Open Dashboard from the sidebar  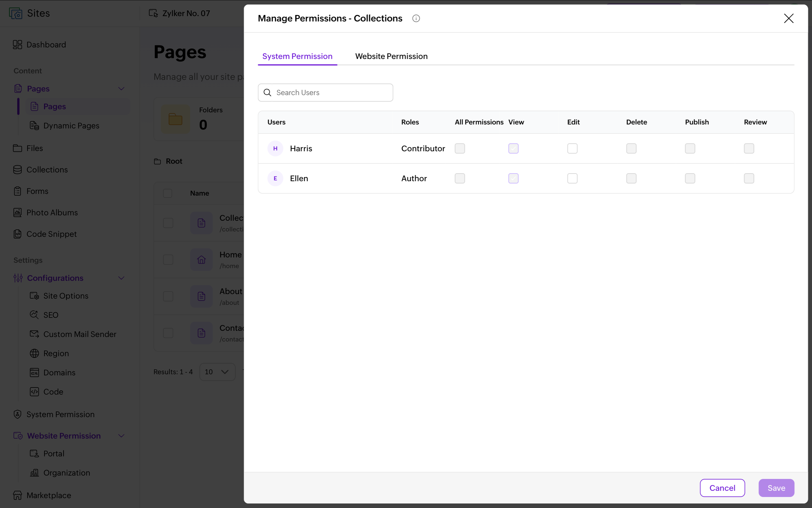(x=39, y=45)
